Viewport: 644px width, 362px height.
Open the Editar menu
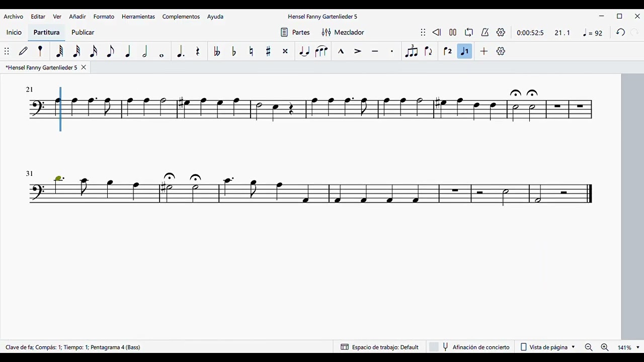pos(38,17)
